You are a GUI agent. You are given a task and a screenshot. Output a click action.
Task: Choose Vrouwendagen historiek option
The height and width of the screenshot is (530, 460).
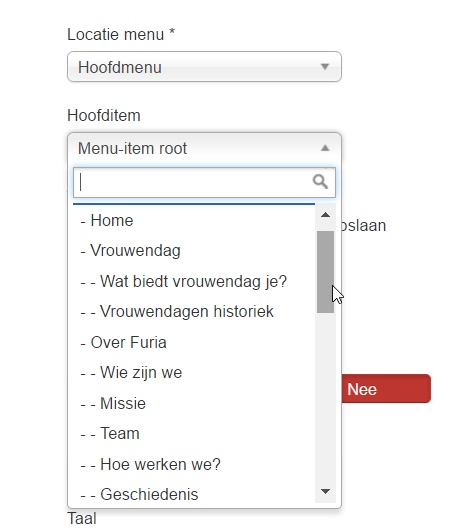coord(194,312)
